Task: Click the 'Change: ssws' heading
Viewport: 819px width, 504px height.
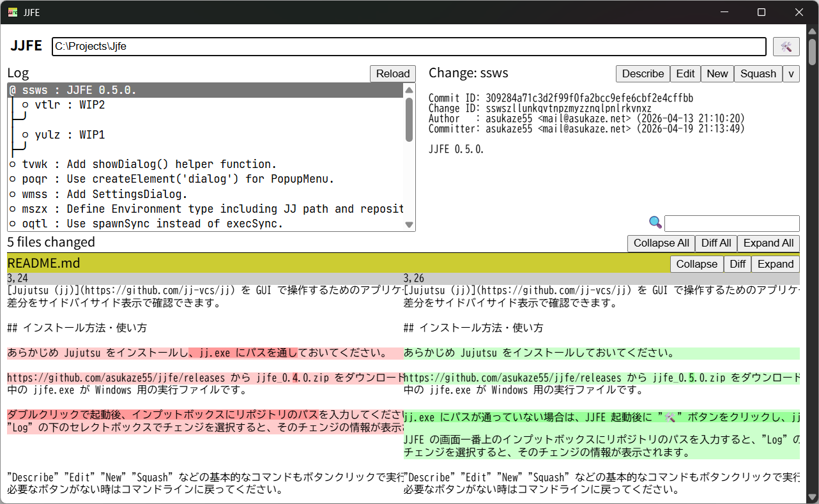Action: 468,73
